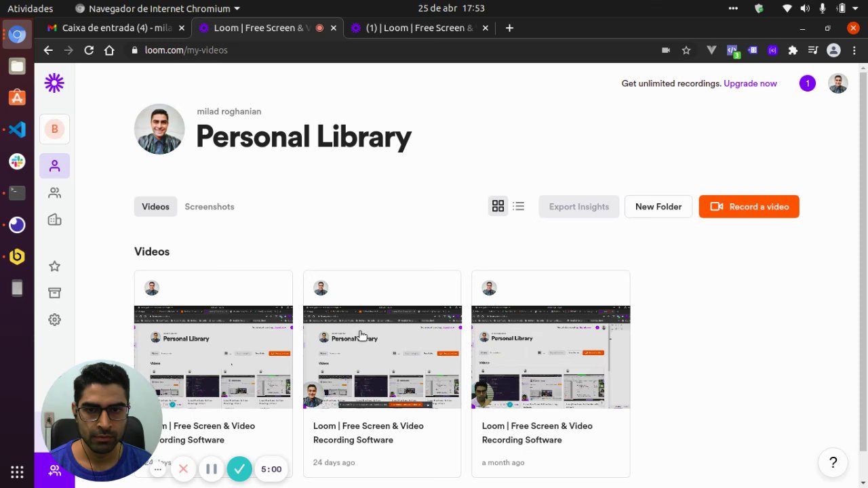Viewport: 868px width, 488px height.
Task: Open Atividades overview
Action: [x=30, y=8]
